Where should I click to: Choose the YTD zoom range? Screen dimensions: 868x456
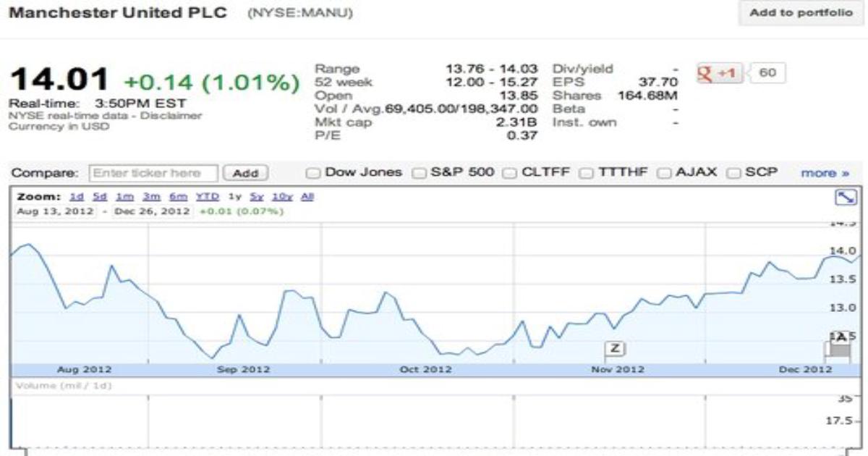pyautogui.click(x=208, y=197)
